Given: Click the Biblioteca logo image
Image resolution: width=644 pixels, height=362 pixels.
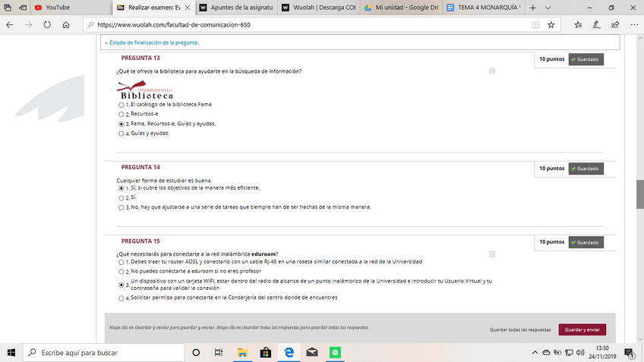Looking at the screenshot, I should tap(145, 90).
